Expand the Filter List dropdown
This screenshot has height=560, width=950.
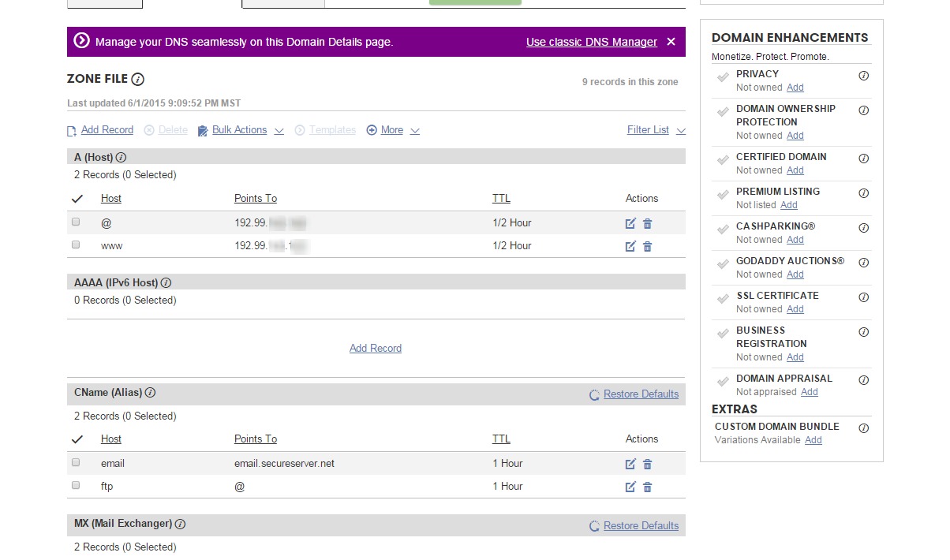pos(656,130)
